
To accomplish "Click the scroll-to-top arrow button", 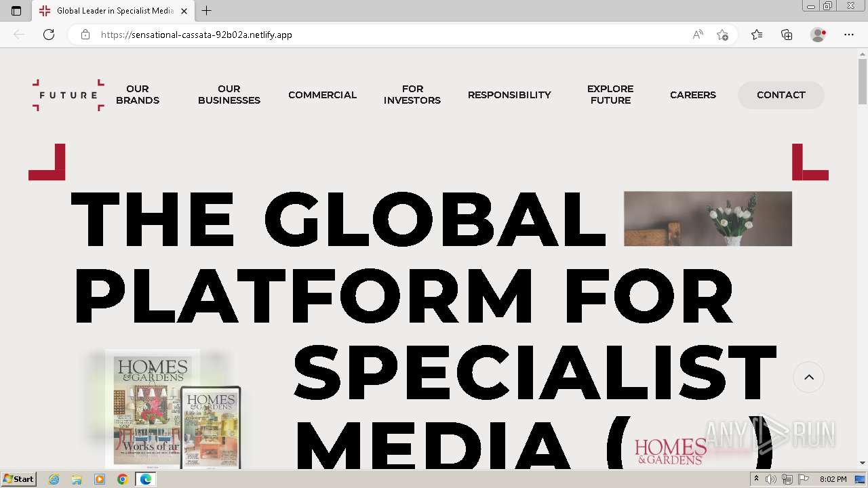I will click(809, 378).
